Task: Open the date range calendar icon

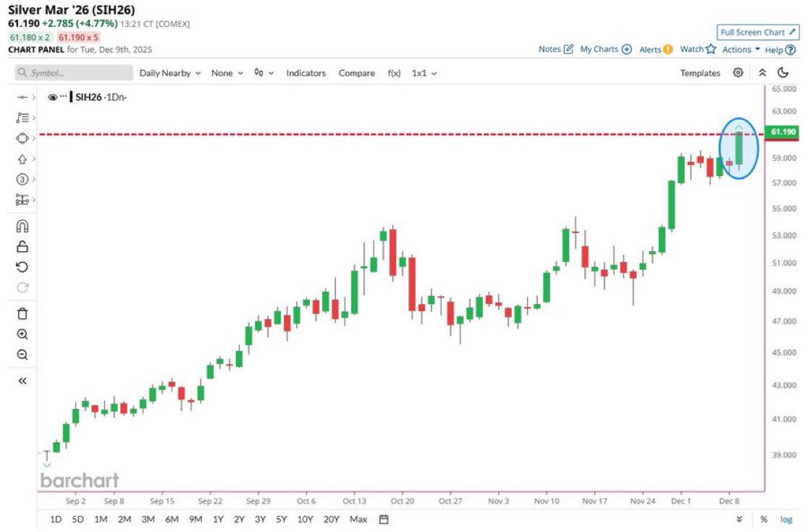Action: point(384,519)
